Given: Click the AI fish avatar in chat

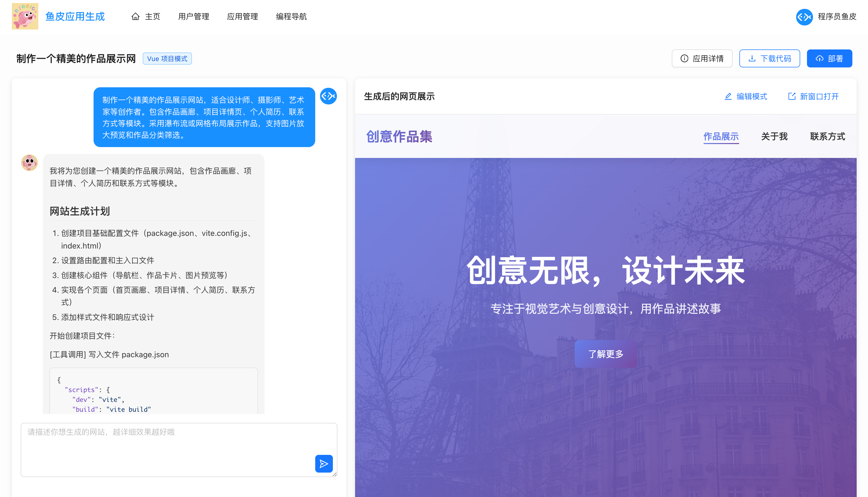Looking at the screenshot, I should pyautogui.click(x=29, y=162).
